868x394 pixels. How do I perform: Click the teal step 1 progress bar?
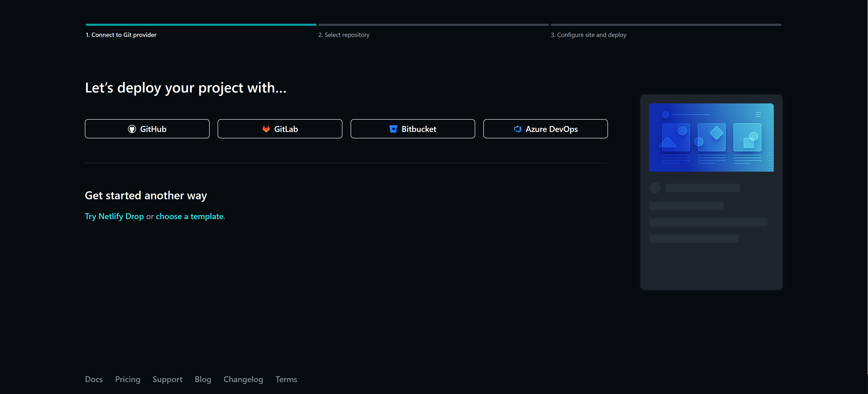tap(201, 24)
